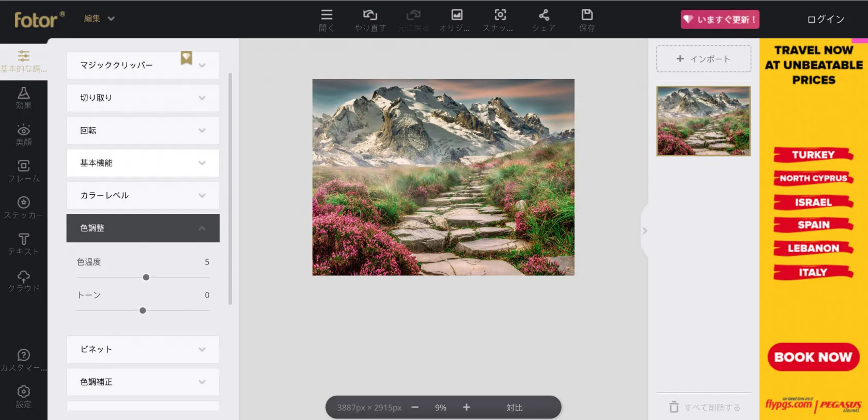Expand the 切り取り crop section
This screenshot has width=868, height=420.
[x=143, y=98]
